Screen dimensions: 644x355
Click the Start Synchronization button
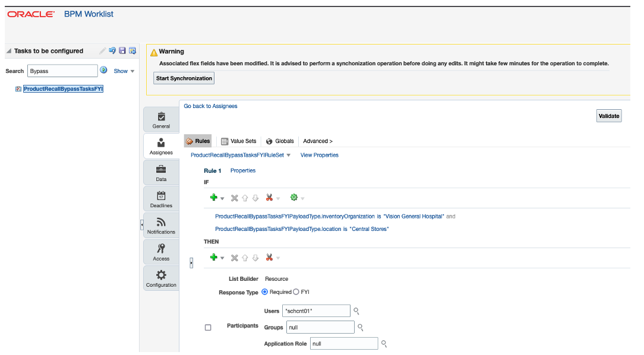184,78
